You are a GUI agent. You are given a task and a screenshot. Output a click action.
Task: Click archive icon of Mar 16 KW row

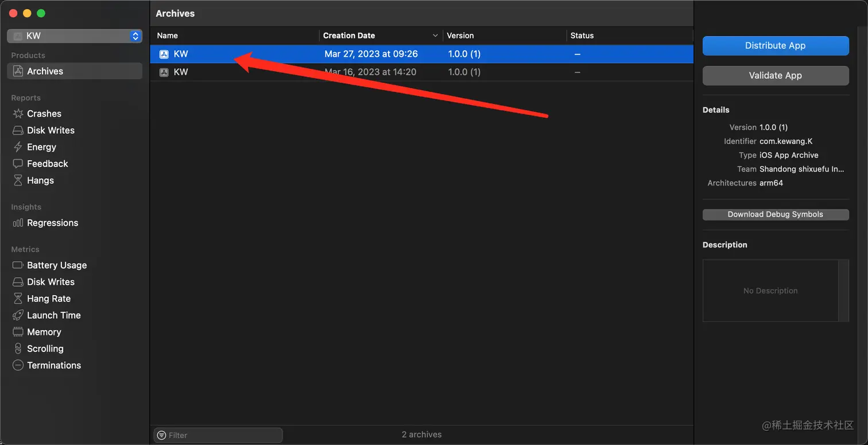[x=164, y=72]
